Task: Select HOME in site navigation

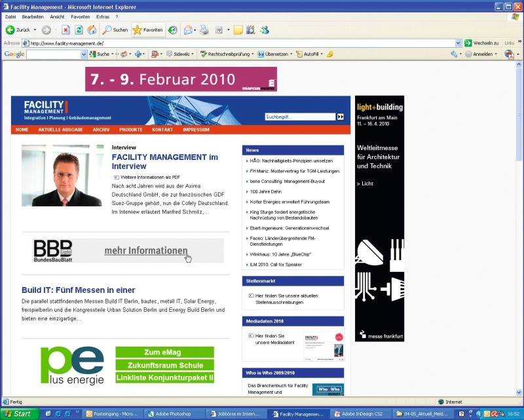Action: (22, 130)
